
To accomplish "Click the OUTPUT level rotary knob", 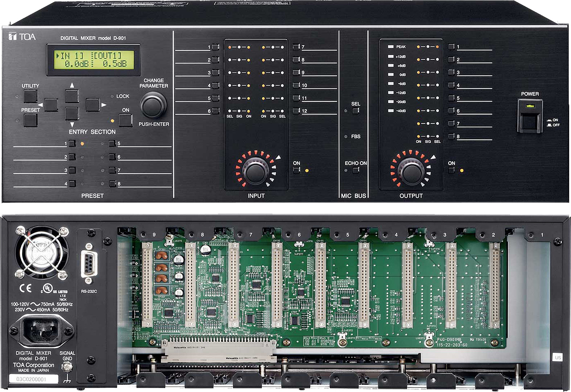I will (x=411, y=172).
